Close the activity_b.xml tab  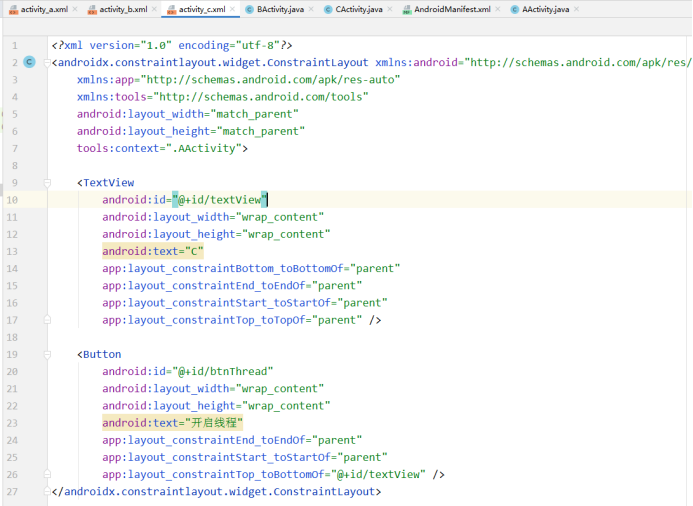154,9
